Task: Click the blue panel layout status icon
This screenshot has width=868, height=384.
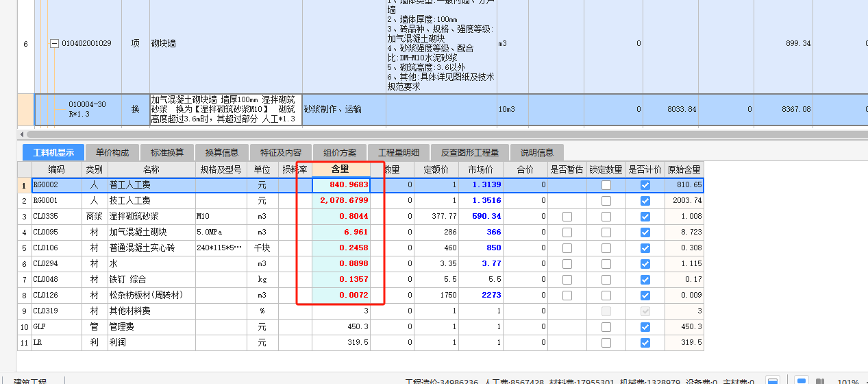Action: (772, 380)
